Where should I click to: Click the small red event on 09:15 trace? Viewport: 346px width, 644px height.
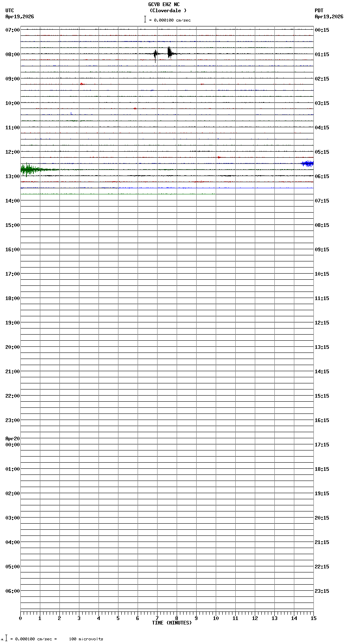point(82,84)
